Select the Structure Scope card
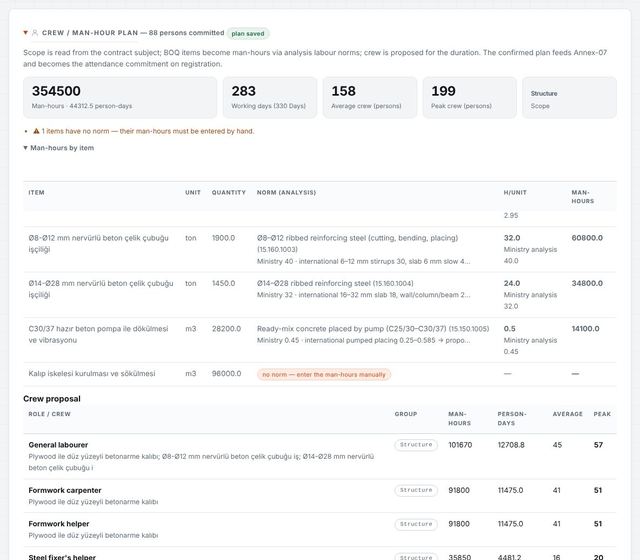 (x=569, y=98)
